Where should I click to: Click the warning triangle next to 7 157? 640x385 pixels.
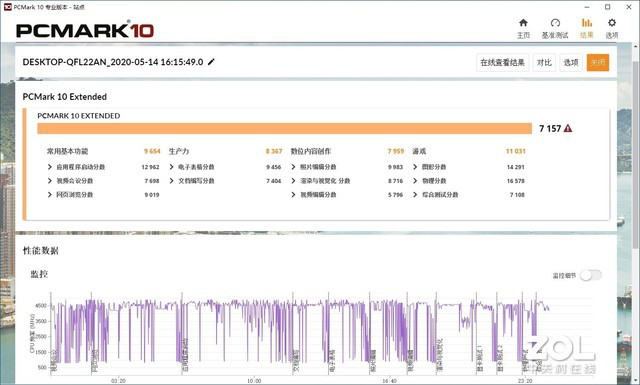point(568,129)
